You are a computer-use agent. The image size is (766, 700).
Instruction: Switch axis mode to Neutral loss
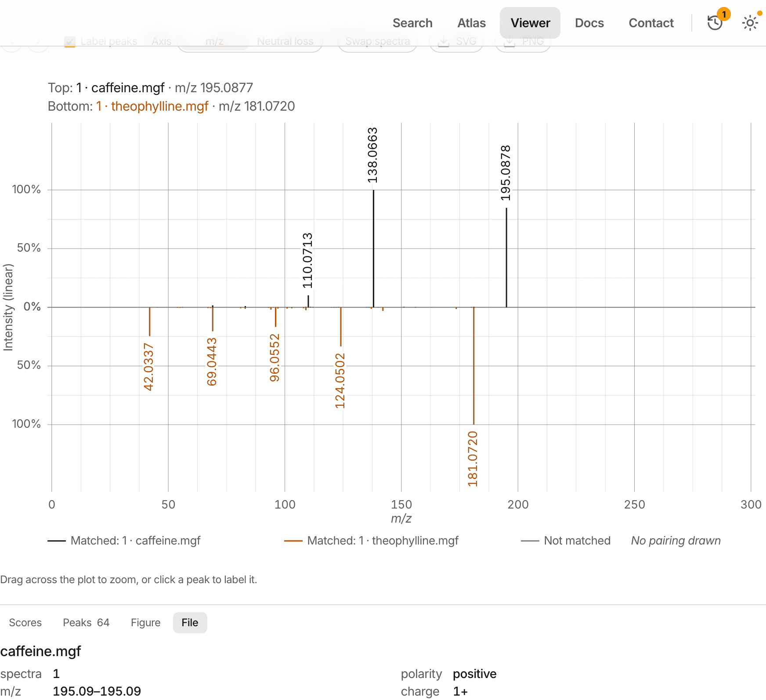pyautogui.click(x=285, y=42)
